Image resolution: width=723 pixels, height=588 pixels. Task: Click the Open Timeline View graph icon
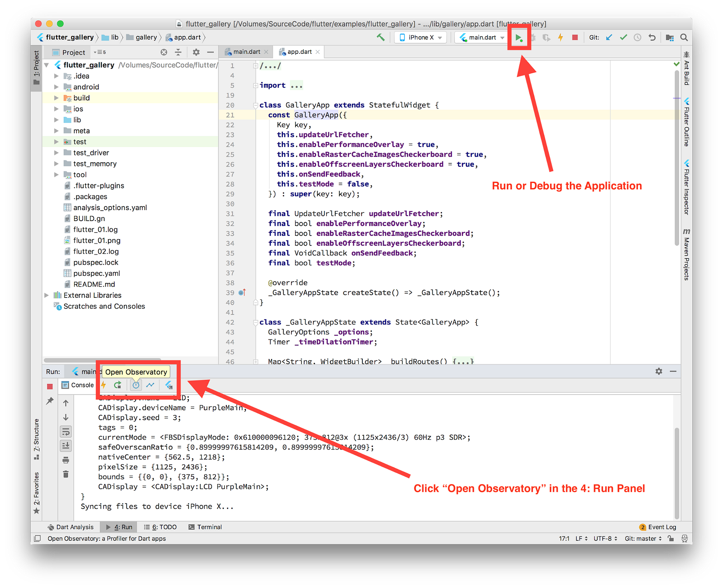[x=150, y=385]
